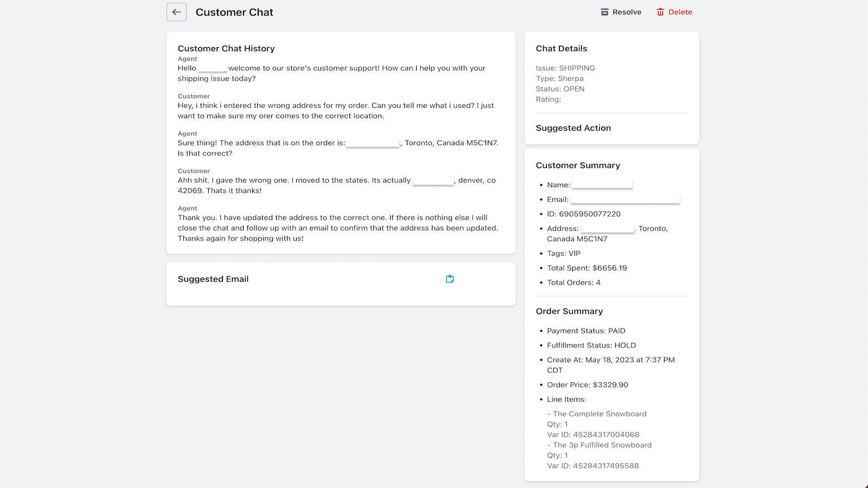Select the Line Items label

coord(566,399)
